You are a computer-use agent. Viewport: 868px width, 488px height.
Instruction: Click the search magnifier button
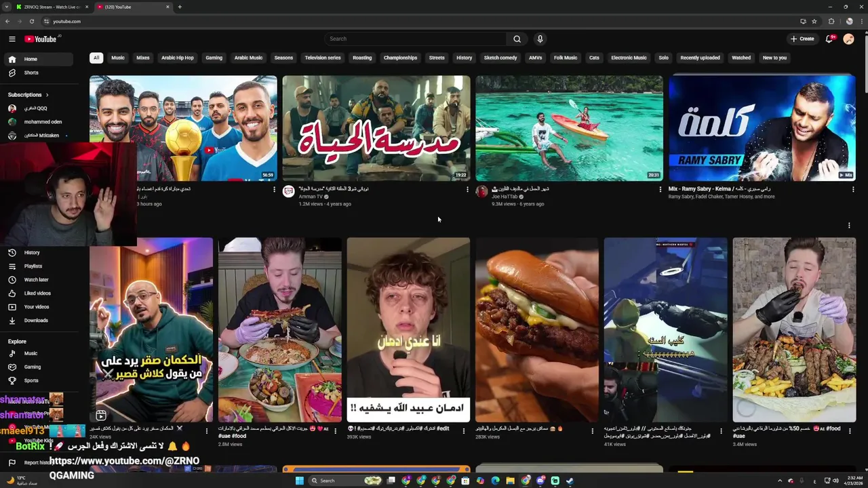(x=517, y=39)
